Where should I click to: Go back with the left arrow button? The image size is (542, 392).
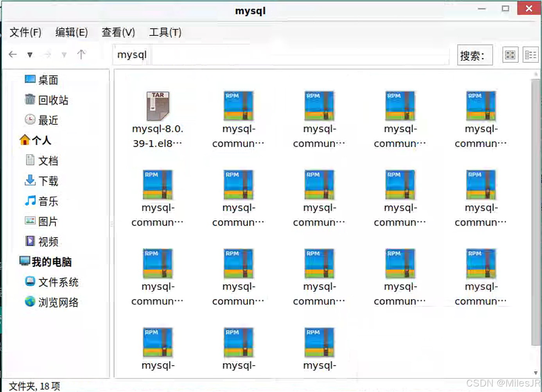(13, 54)
